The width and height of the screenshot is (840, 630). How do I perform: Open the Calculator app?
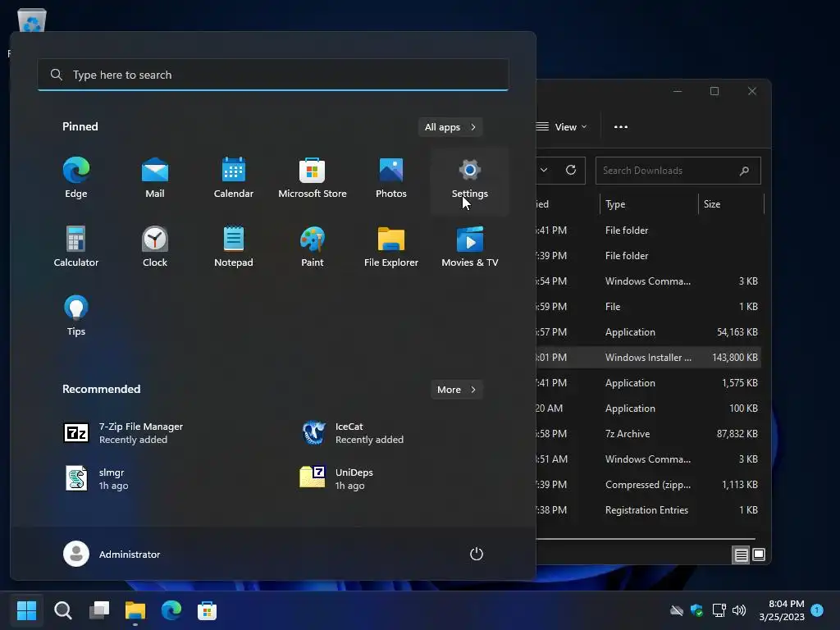[x=76, y=247]
